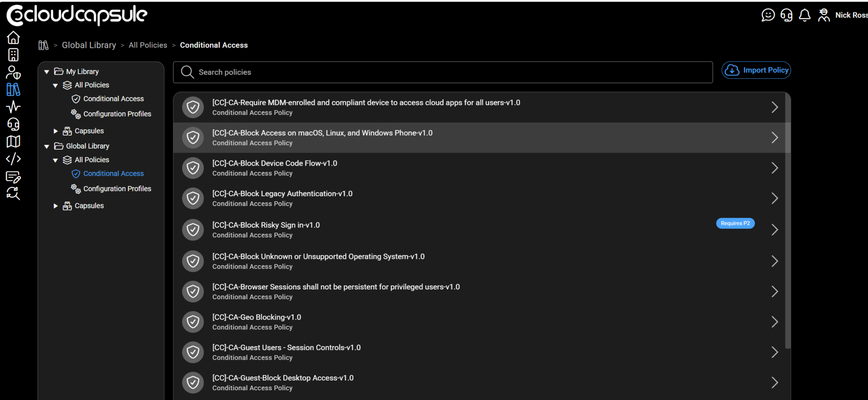Open the feedback smiley icon in top bar

tap(768, 15)
